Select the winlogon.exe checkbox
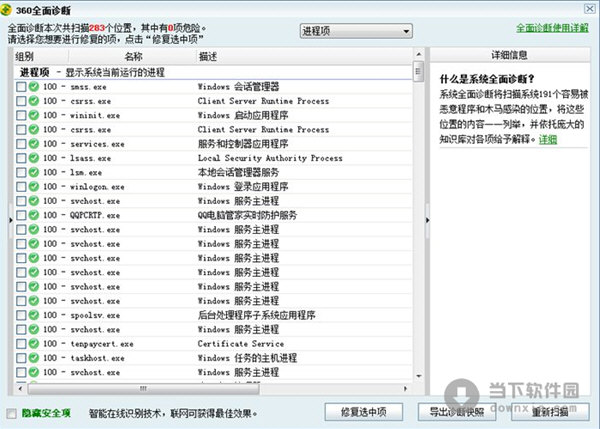 click(21, 187)
